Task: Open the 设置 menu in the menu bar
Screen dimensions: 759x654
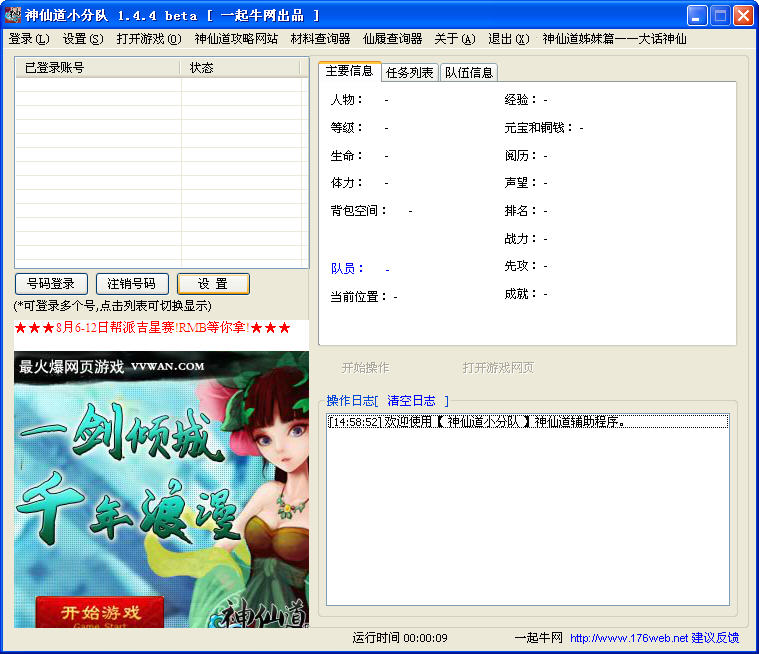Action: (x=82, y=39)
